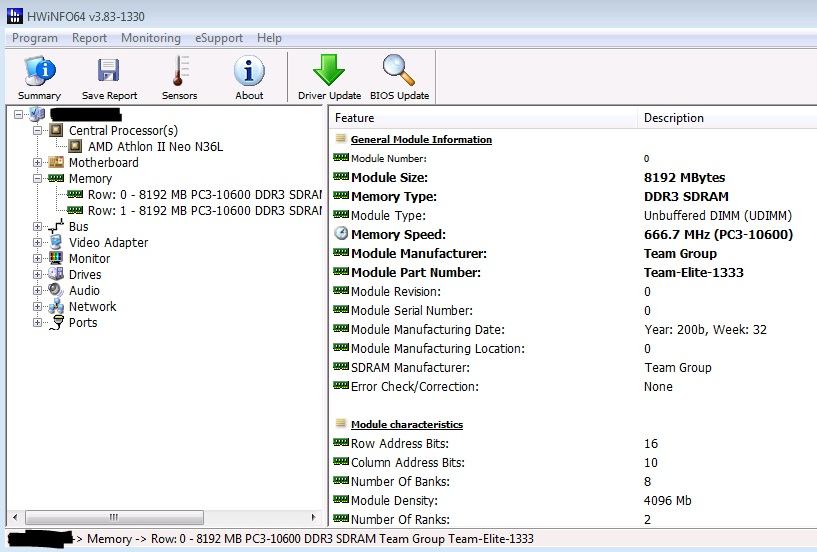Click the Row: 0 memory stick icon
This screenshot has width=817, height=552.
(75, 194)
